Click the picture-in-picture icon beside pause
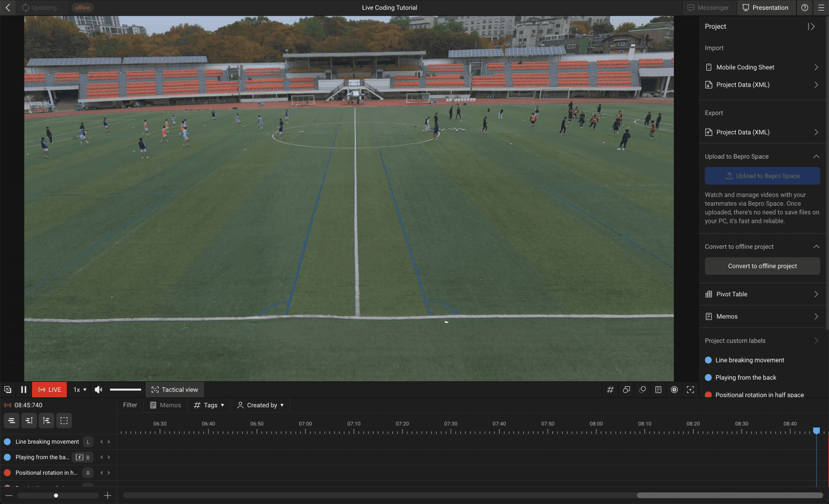This screenshot has width=829, height=504. 8,390
